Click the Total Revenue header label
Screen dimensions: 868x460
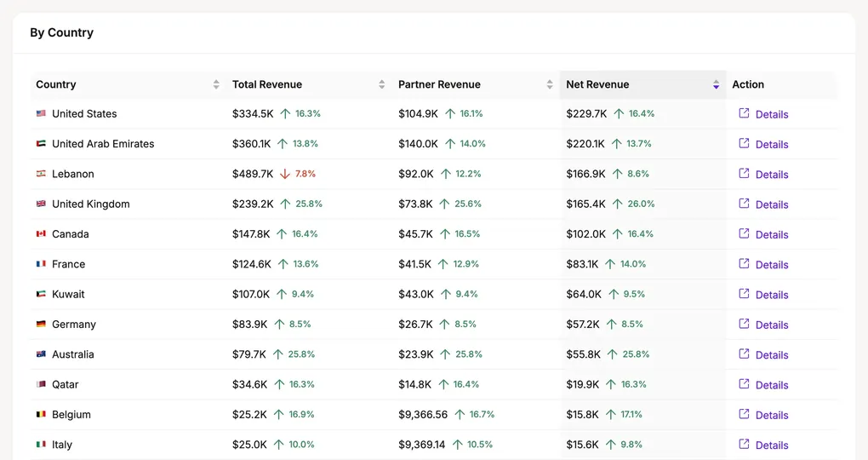pos(267,84)
